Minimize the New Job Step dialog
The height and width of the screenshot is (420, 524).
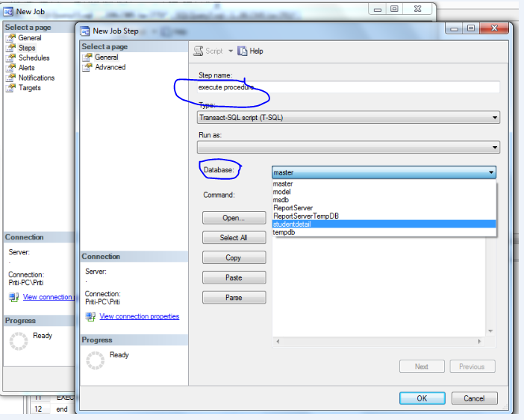[x=454, y=28]
